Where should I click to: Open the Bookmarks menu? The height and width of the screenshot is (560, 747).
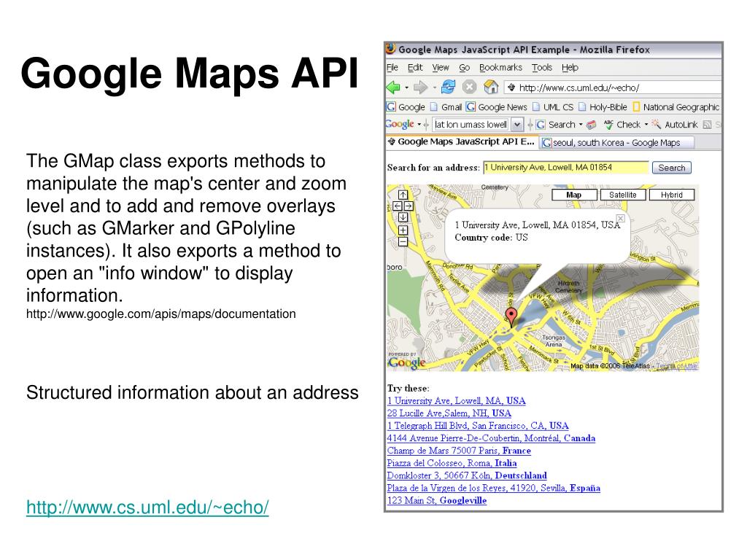tap(500, 68)
